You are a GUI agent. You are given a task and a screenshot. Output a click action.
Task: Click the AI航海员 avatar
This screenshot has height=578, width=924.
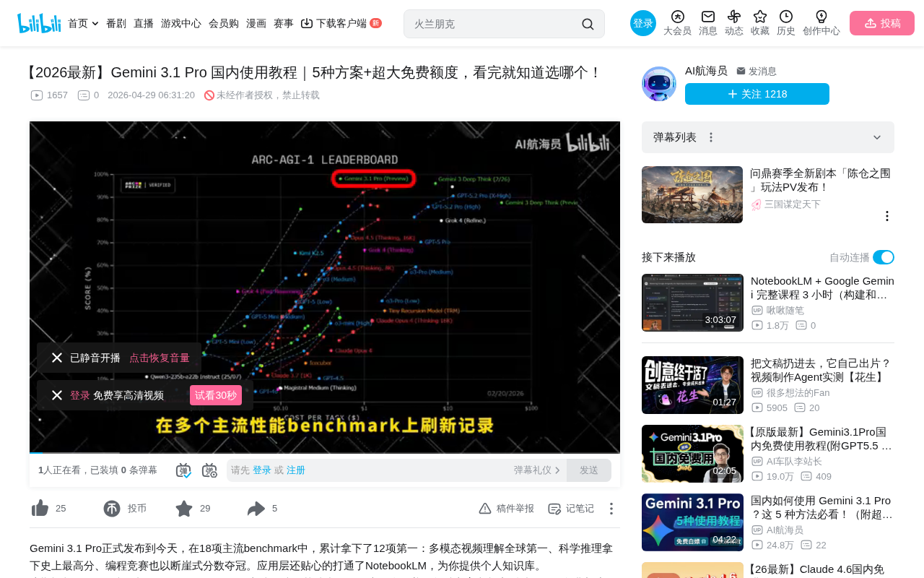[659, 84]
